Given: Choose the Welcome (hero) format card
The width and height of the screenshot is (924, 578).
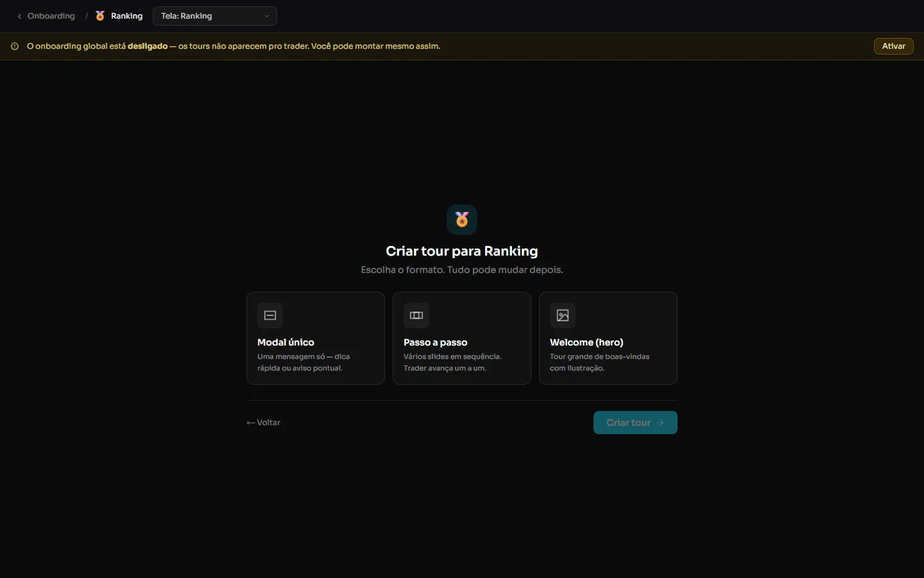Looking at the screenshot, I should (608, 338).
